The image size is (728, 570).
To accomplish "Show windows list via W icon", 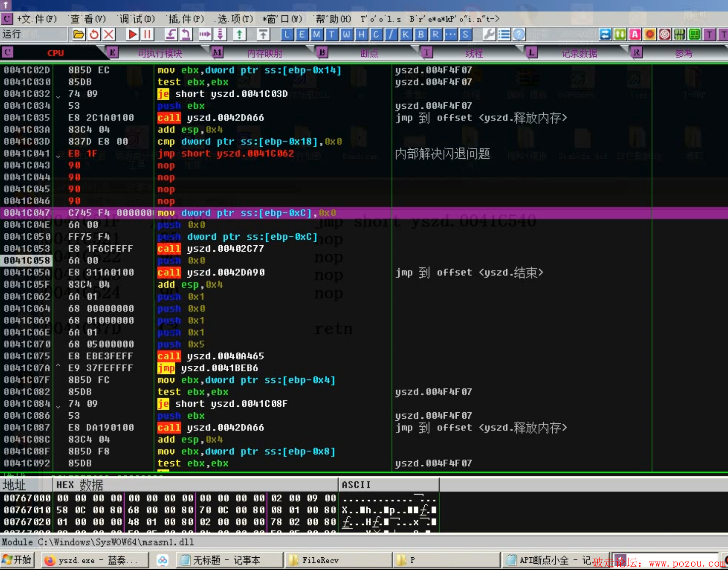I will (346, 34).
